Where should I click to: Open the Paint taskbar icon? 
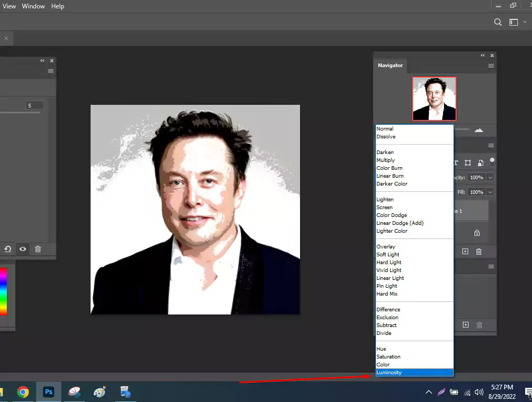click(x=99, y=392)
